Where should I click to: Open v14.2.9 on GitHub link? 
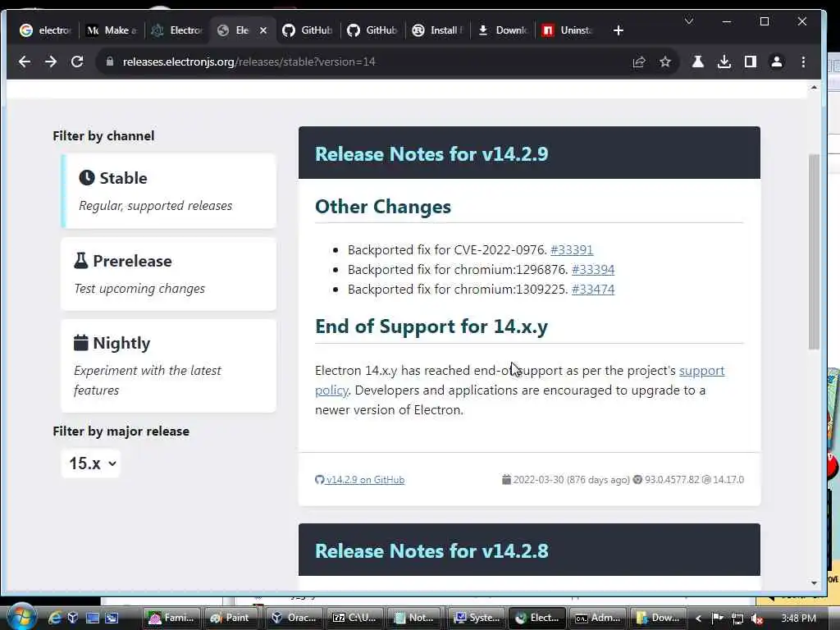[360, 479]
